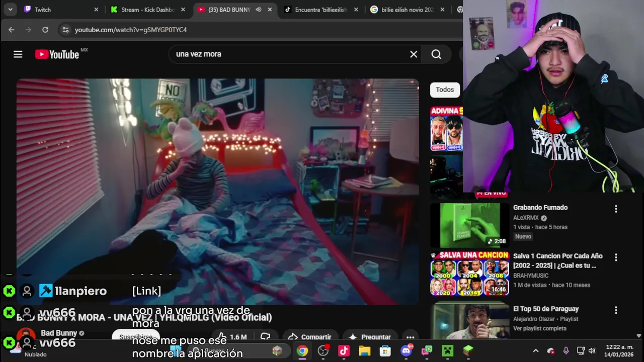Open options menu for Salva 1 Cancion

pyautogui.click(x=616, y=257)
